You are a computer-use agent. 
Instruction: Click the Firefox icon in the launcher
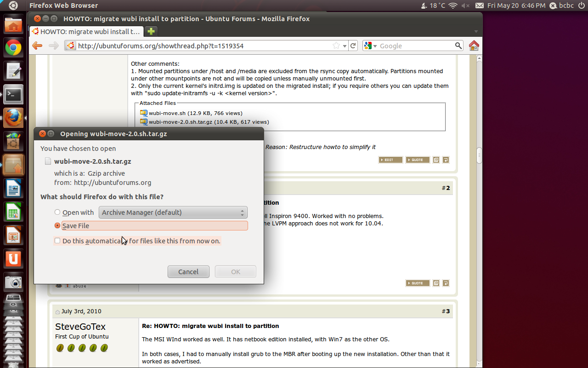tap(13, 118)
